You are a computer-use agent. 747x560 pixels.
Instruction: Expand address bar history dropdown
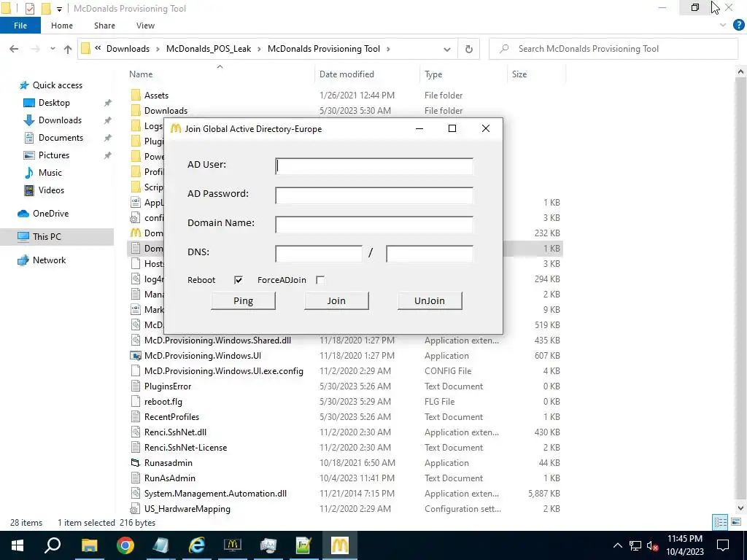pyautogui.click(x=447, y=49)
